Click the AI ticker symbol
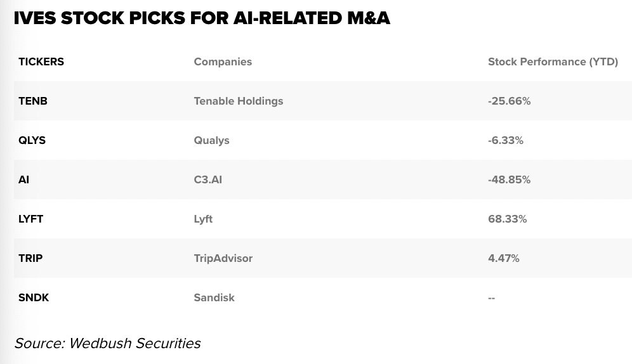This screenshot has height=364, width=632. click(24, 179)
